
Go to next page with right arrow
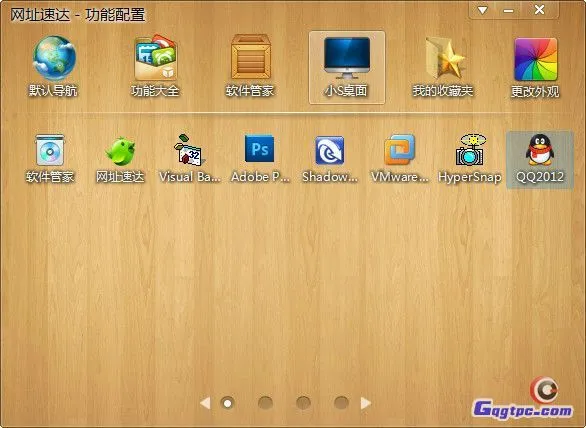366,403
